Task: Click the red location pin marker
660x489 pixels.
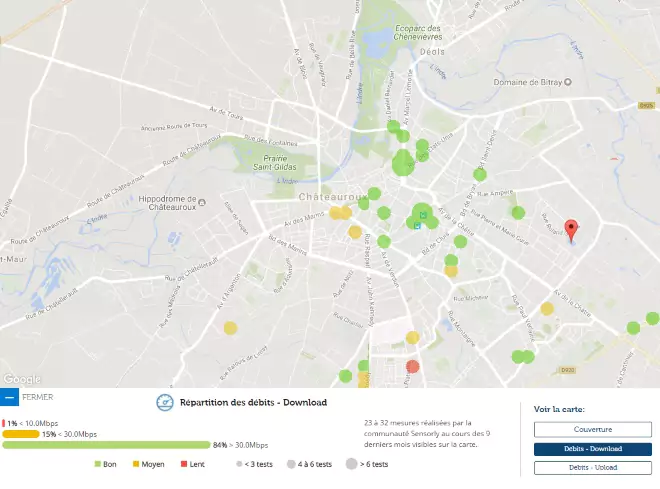Action: (571, 230)
